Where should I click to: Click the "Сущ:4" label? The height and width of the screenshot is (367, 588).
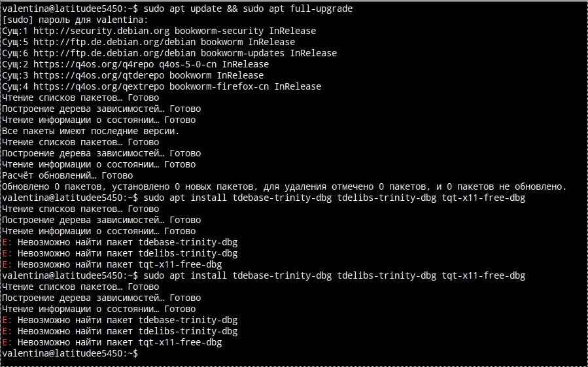coord(15,86)
